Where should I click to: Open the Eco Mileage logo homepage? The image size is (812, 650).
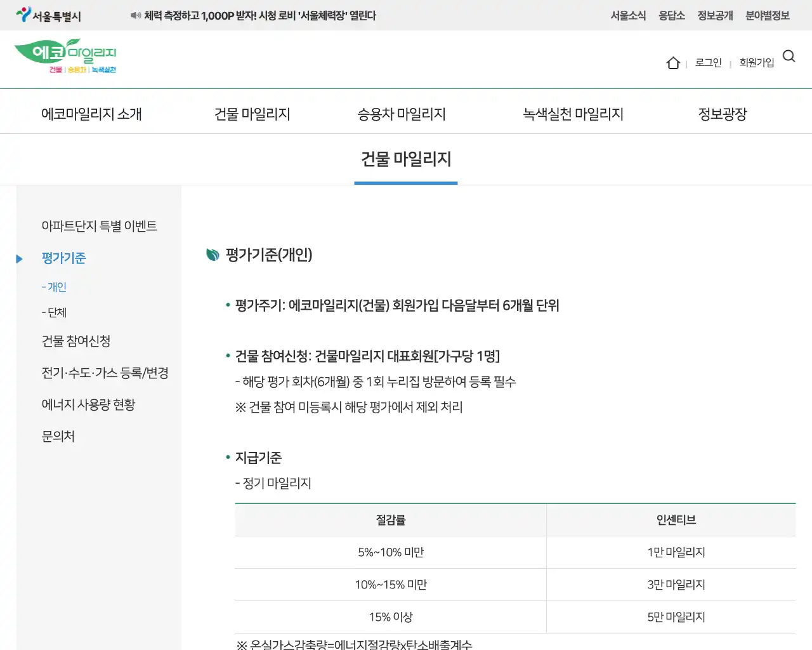[65, 56]
